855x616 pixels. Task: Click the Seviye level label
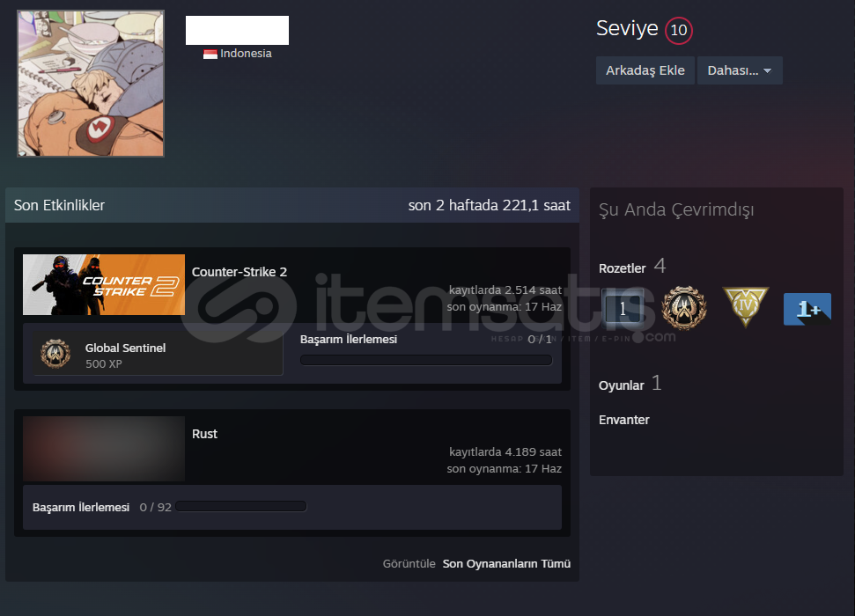pos(627,28)
